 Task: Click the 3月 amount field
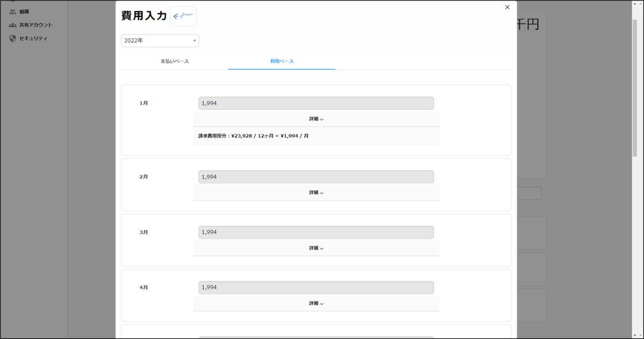(x=316, y=232)
